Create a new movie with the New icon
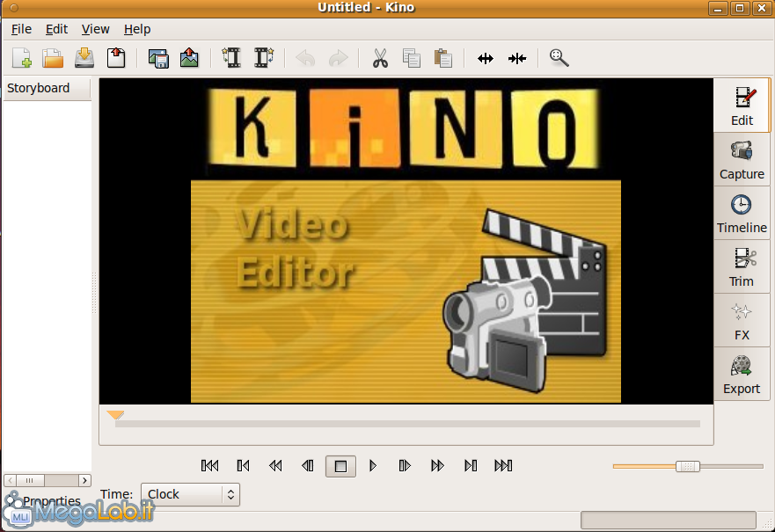Viewport: 775px width, 532px height. [22, 58]
